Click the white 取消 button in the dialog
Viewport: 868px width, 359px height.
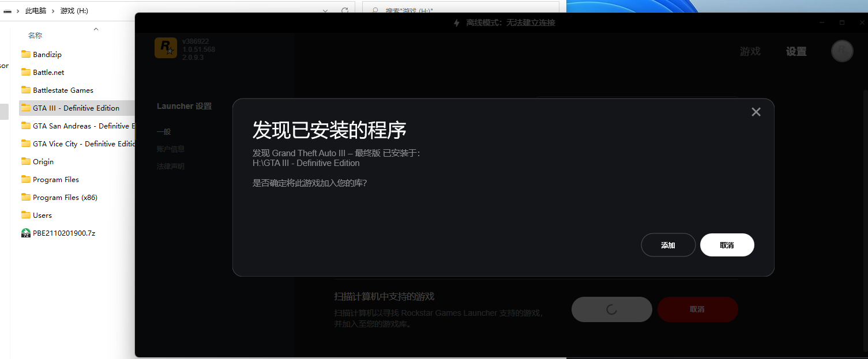(x=727, y=245)
